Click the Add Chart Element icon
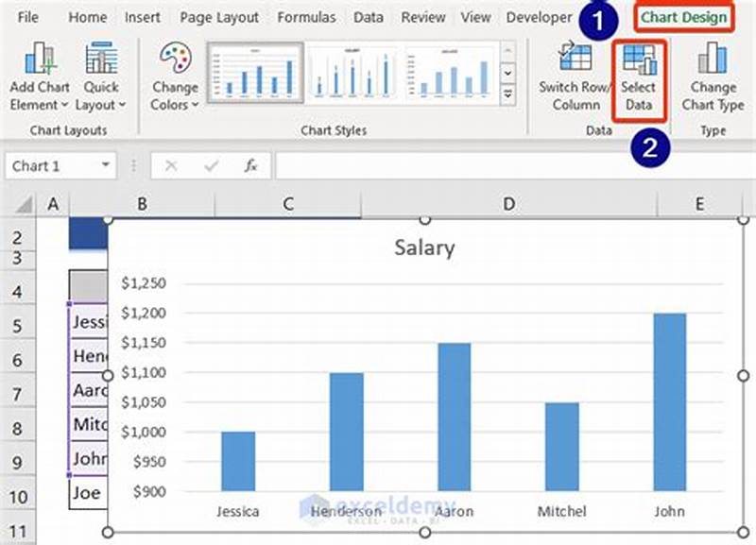Image resolution: width=756 pixels, height=545 pixels. (x=41, y=59)
